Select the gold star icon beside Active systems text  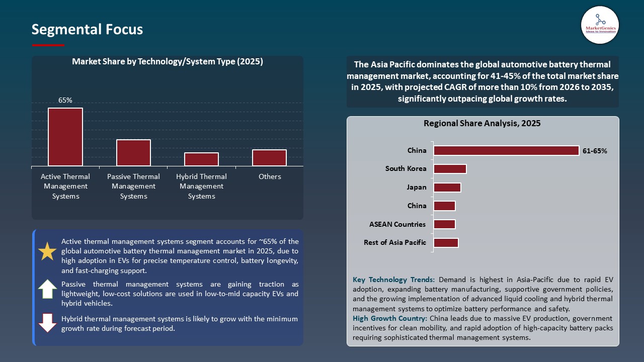[47, 251]
